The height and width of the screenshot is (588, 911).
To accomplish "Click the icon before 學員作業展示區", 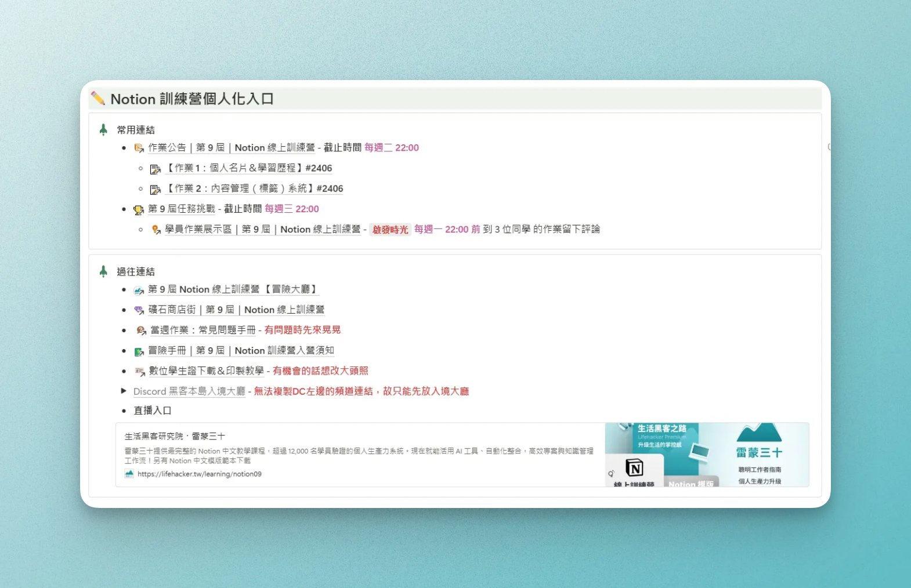I will pos(156,230).
